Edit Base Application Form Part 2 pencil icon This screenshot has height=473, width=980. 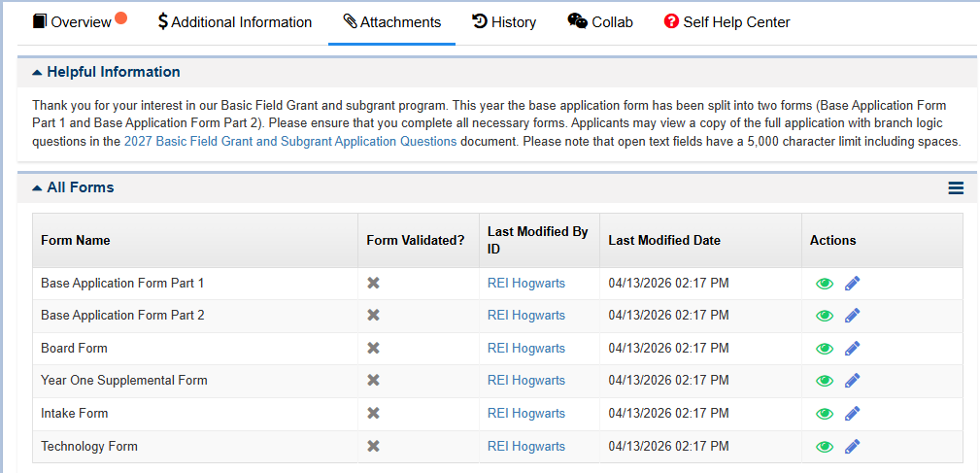click(852, 316)
